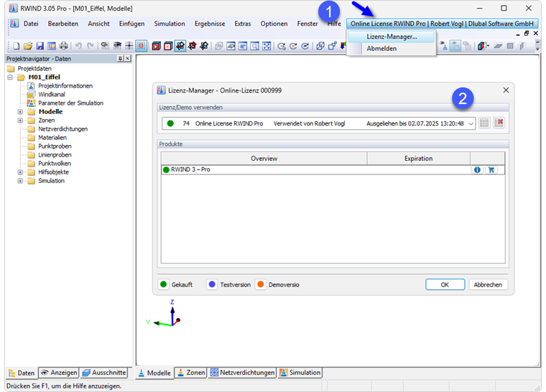
Task: Expand the Zonen folder in navigator tree
Action: pos(20,121)
